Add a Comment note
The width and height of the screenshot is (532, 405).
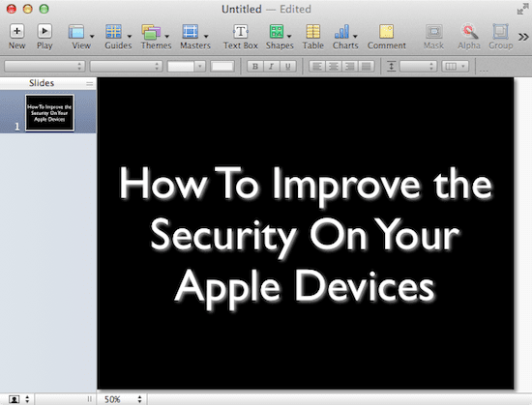(x=387, y=36)
